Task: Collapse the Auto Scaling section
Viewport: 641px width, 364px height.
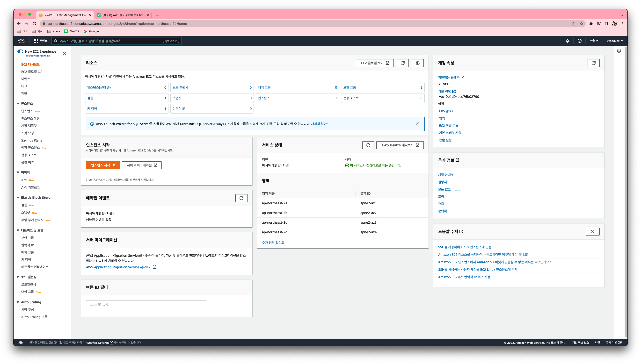Action: coord(18,302)
